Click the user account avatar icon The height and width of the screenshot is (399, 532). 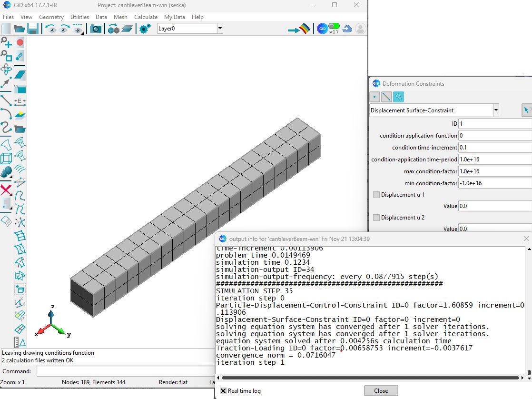360,29
